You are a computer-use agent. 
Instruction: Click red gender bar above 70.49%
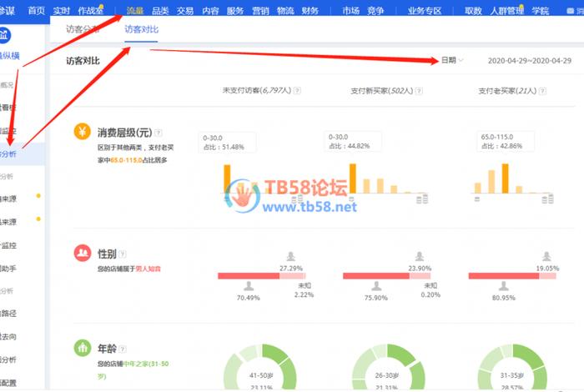249,276
